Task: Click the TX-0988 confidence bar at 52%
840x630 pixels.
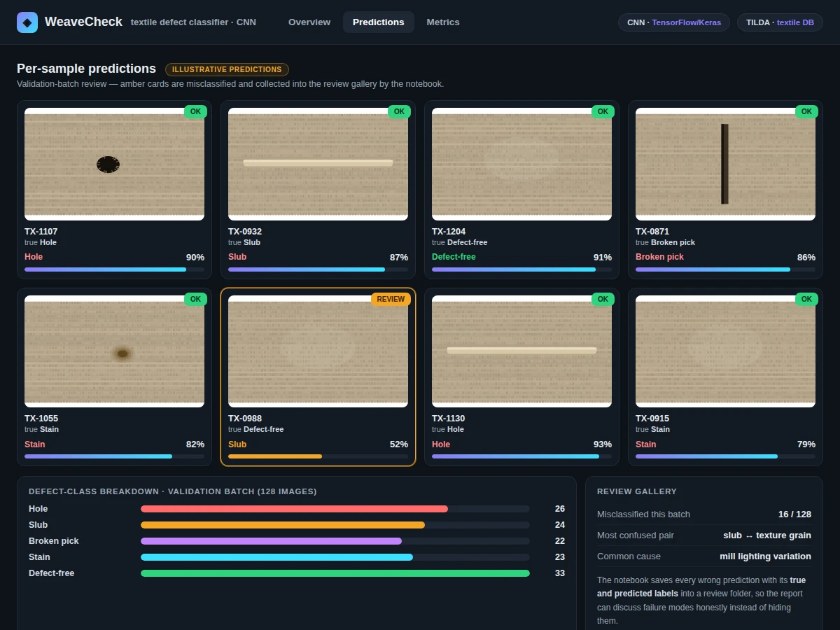Action: 318,456
